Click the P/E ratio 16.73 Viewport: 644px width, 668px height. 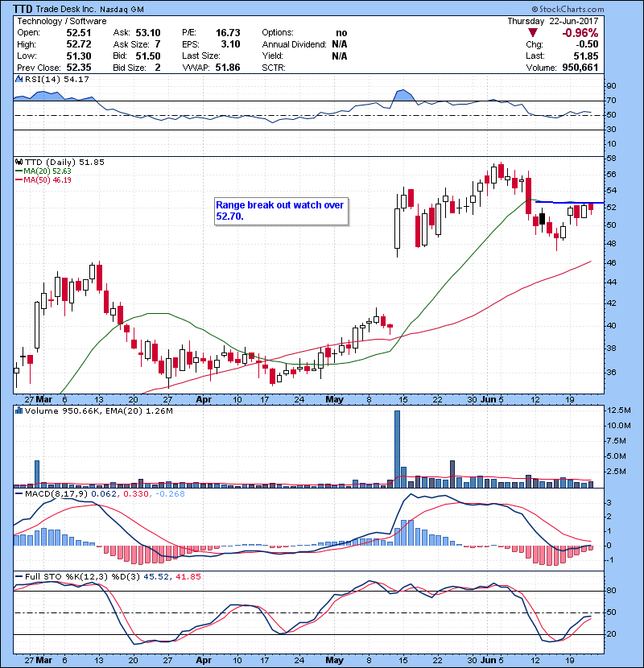228,33
